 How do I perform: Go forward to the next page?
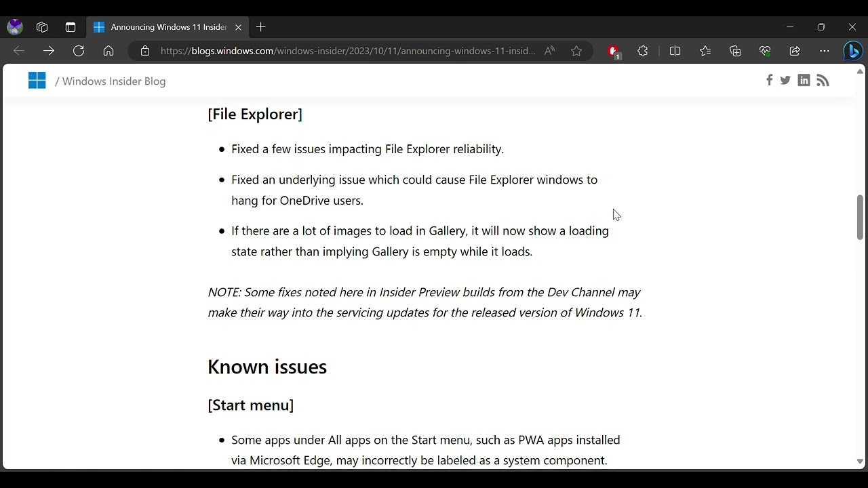[49, 51]
